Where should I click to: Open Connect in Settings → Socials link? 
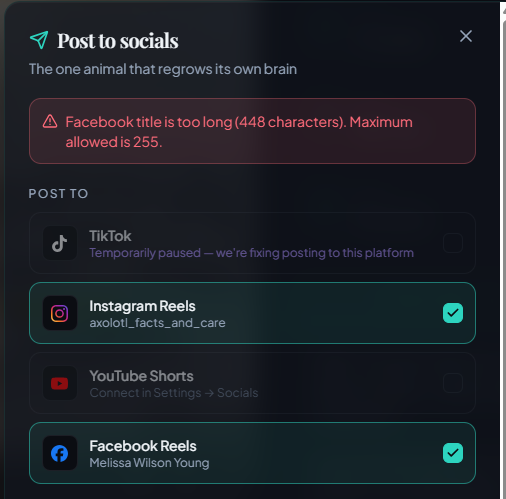coord(174,393)
